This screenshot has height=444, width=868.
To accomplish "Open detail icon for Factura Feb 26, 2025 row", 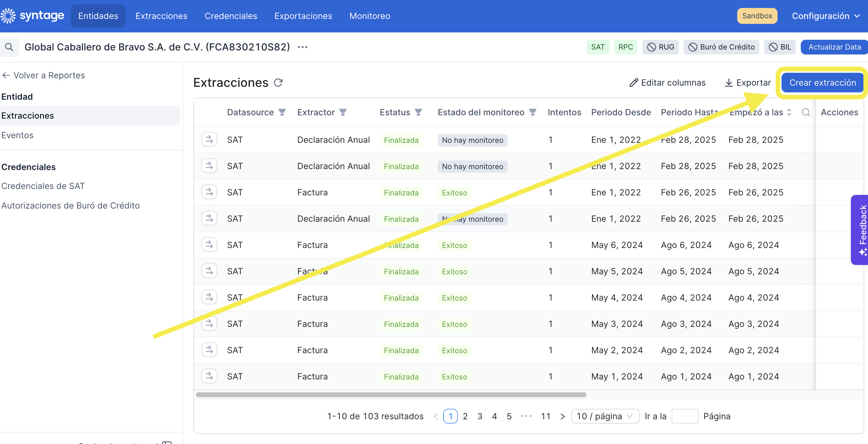I will [209, 192].
